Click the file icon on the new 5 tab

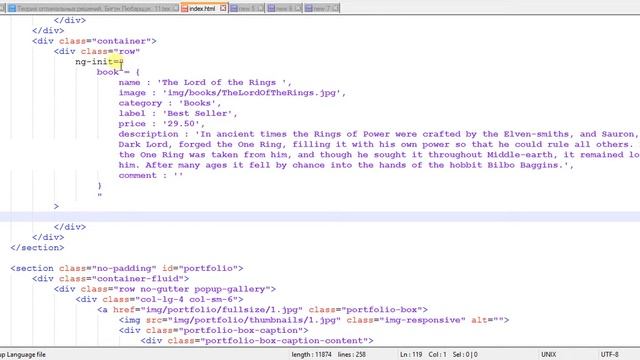pos(233,8)
